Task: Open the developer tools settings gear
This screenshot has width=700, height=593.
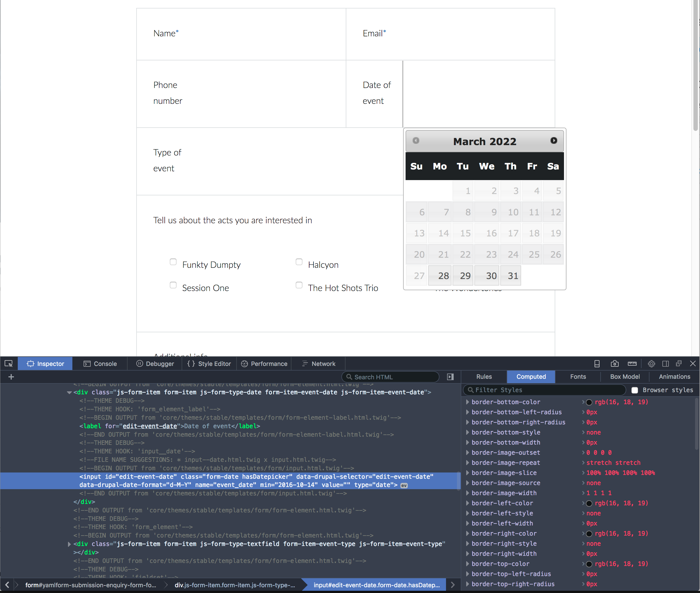Action: [651, 364]
